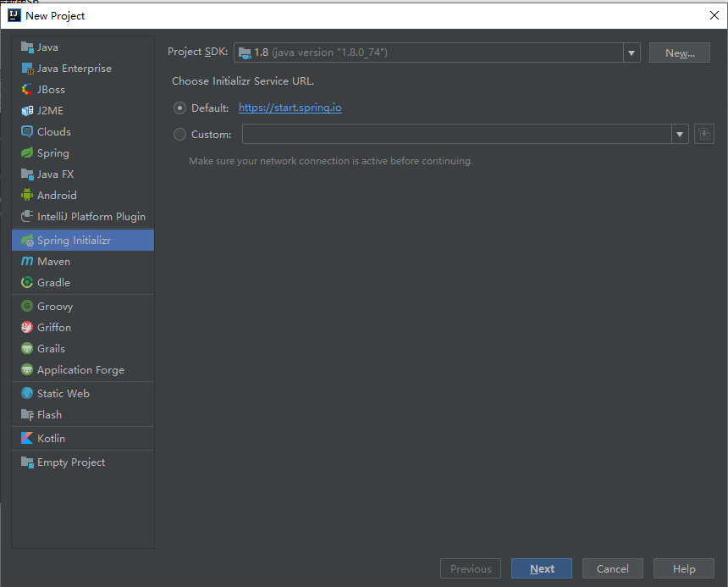The height and width of the screenshot is (587, 728).
Task: Open the Custom URL history dropdown arrow
Action: 680,134
